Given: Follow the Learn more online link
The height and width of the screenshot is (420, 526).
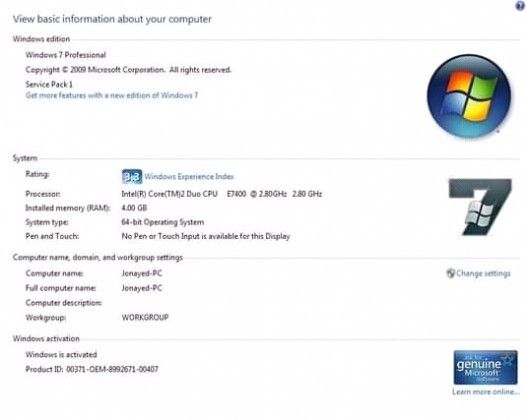Looking at the screenshot, I should pos(485,391).
